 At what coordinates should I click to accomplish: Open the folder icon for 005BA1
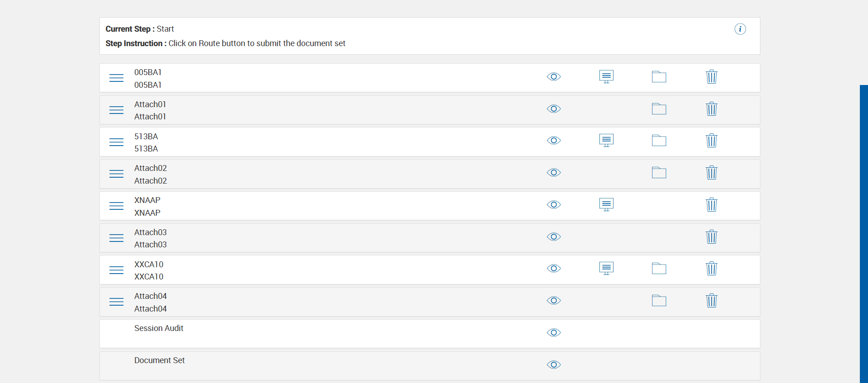659,77
